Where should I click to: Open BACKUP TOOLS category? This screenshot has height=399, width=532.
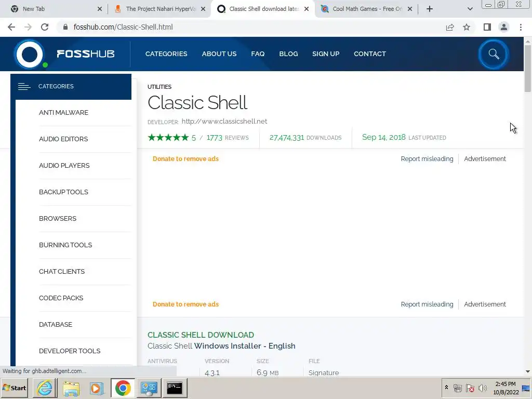coord(63,192)
